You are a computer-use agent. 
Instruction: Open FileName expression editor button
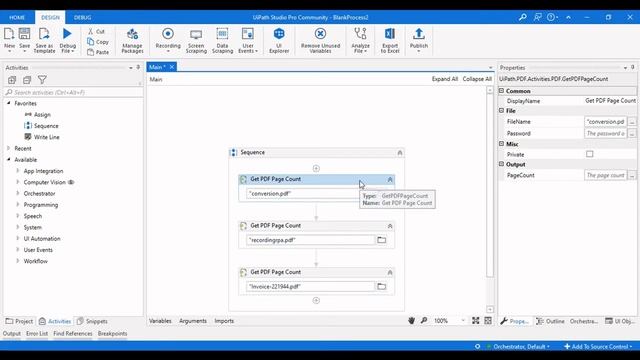[x=632, y=122]
